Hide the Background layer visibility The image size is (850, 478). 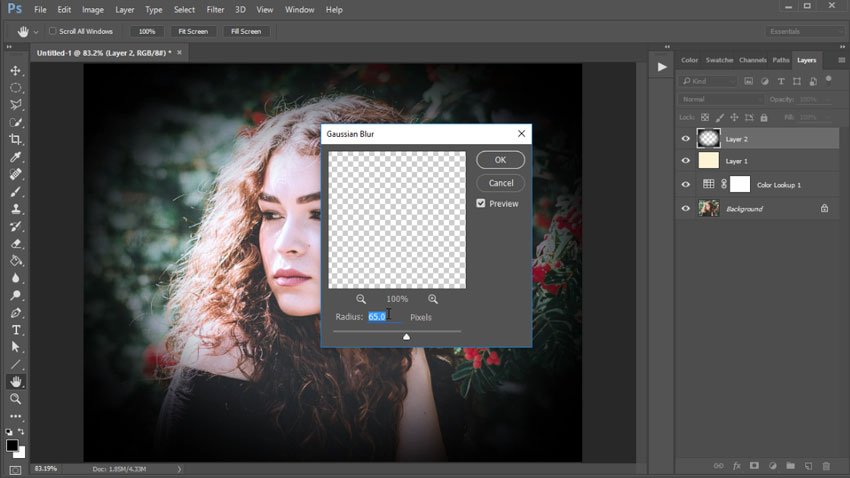pos(685,209)
